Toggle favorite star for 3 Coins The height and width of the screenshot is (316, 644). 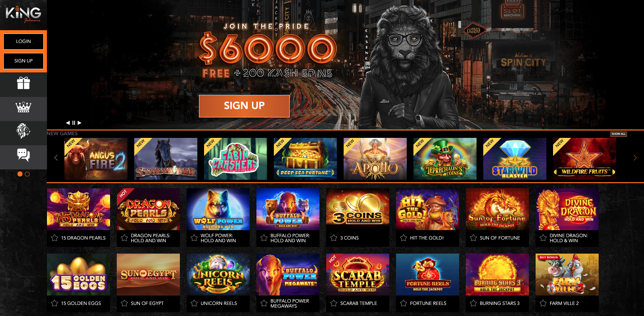coord(334,238)
